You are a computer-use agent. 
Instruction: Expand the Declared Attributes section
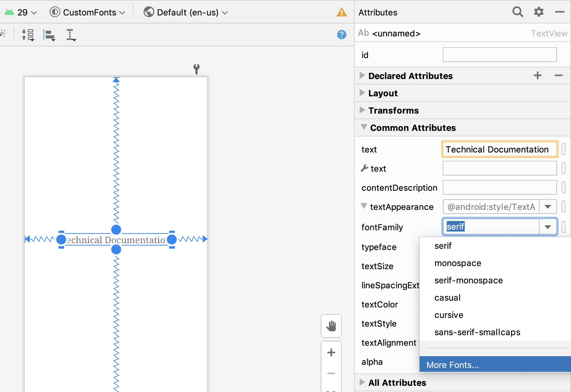pos(362,76)
